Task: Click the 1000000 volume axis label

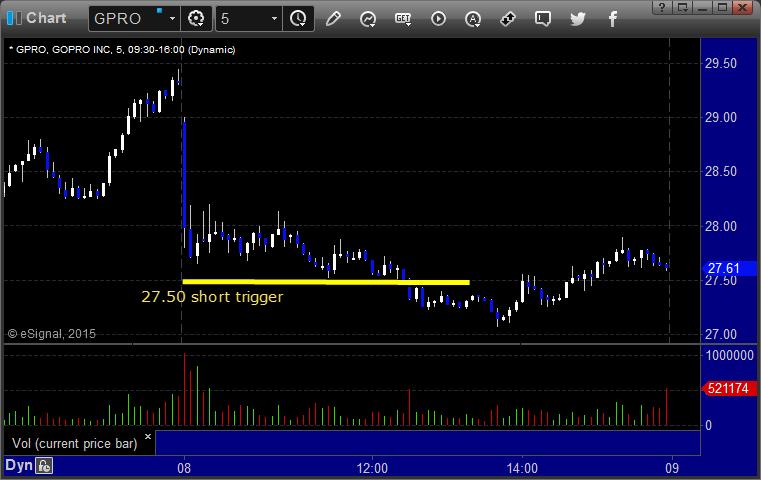Action: click(x=729, y=355)
